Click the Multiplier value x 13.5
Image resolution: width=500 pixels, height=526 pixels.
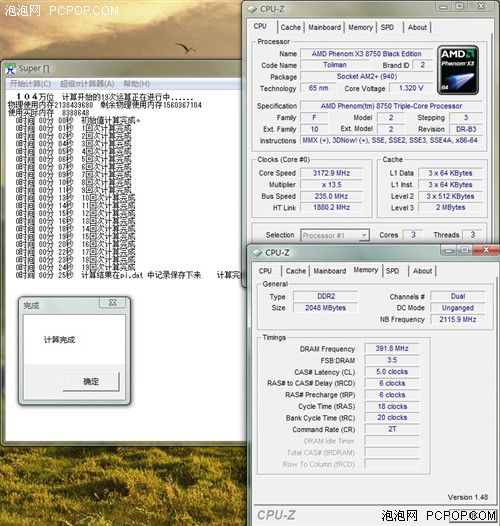[x=332, y=185]
